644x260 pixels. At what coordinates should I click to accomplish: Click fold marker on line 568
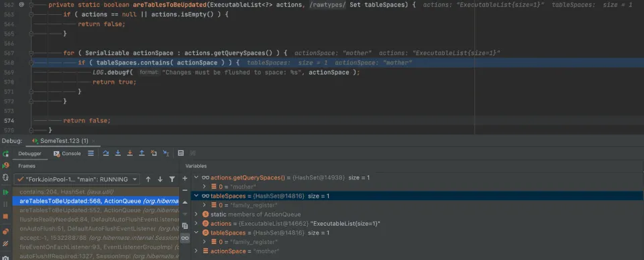(x=31, y=62)
